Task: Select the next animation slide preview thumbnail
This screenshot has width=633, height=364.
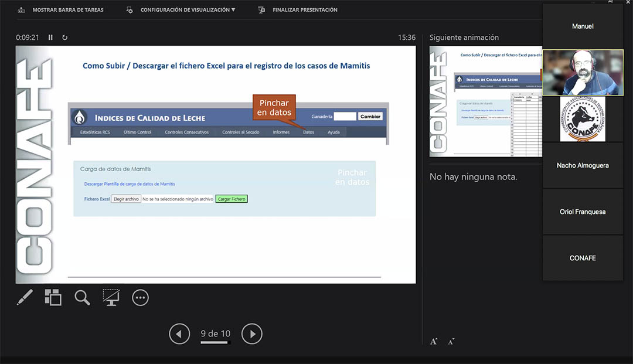Action: coord(485,101)
